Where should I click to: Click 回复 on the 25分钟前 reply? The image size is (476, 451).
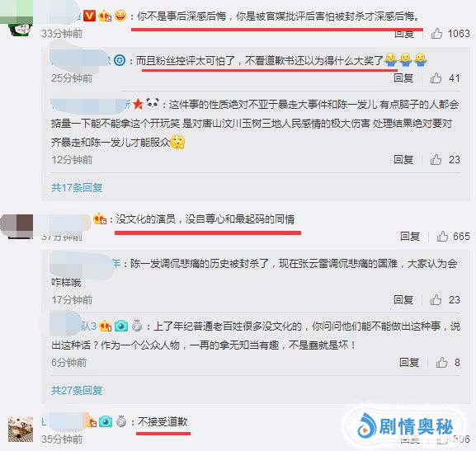(x=403, y=78)
